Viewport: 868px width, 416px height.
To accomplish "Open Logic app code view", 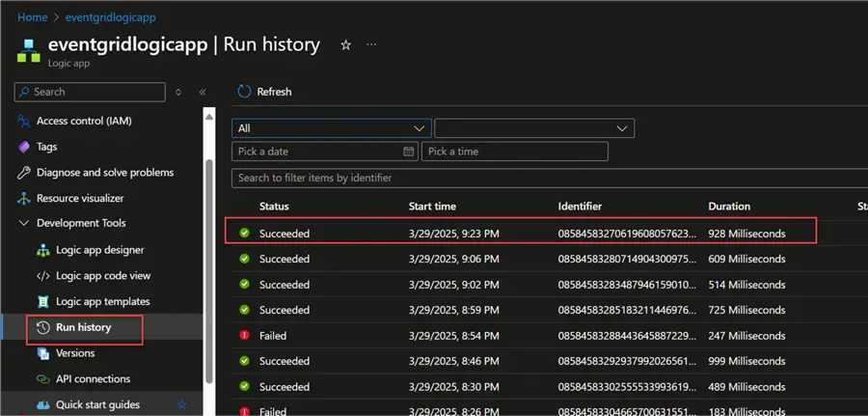I will pos(103,276).
